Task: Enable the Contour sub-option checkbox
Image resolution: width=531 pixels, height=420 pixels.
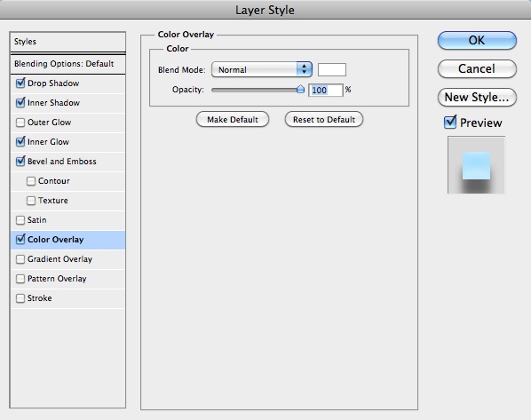Action: tap(31, 181)
